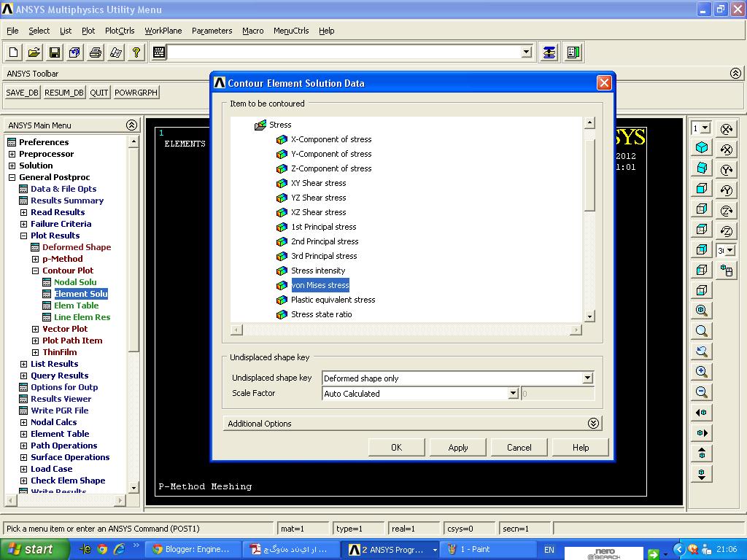Pan the model right with the arrow icon
The width and height of the screenshot is (747, 560).
pyautogui.click(x=701, y=433)
